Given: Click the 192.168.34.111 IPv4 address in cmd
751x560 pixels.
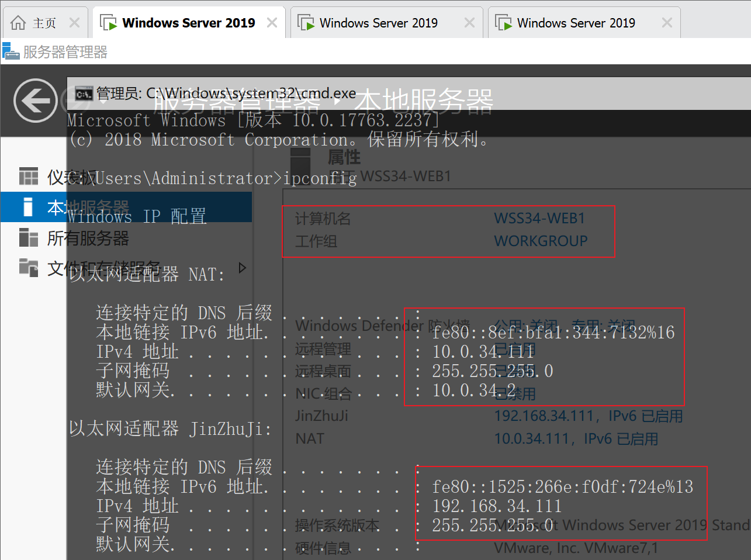Looking at the screenshot, I should 497,506.
